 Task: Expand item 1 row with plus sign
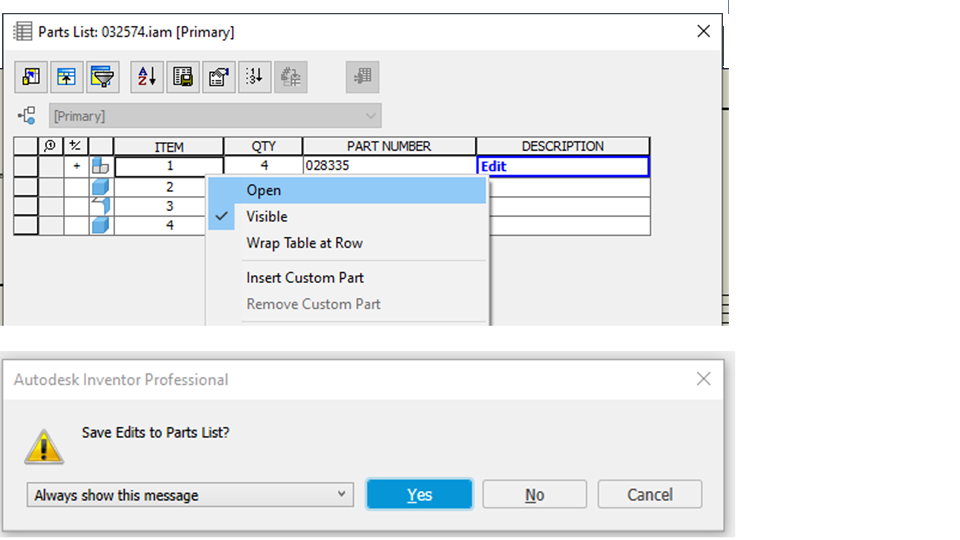tap(77, 165)
